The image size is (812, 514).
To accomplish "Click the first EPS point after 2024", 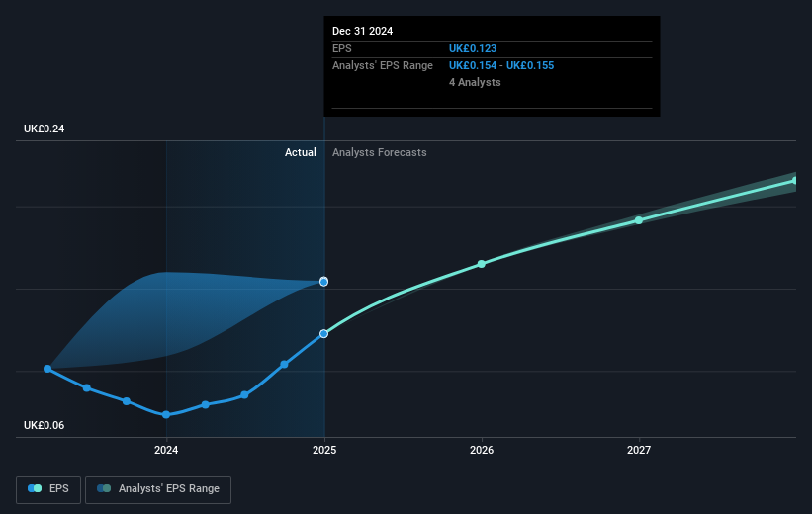I will 206,404.
